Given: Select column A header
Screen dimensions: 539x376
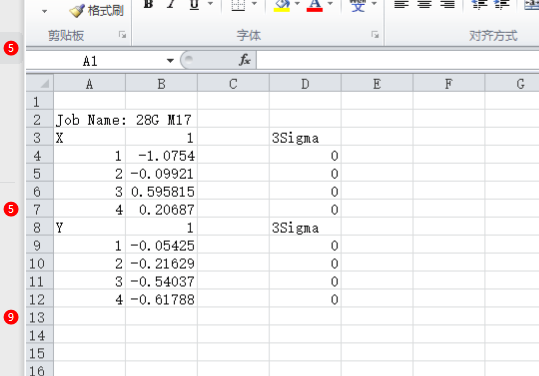Looking at the screenshot, I should pyautogui.click(x=89, y=84).
